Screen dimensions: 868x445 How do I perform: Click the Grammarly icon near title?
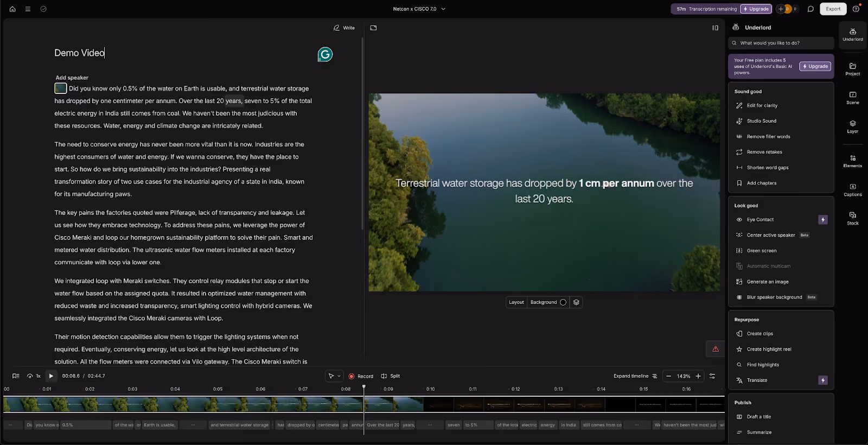(x=325, y=54)
